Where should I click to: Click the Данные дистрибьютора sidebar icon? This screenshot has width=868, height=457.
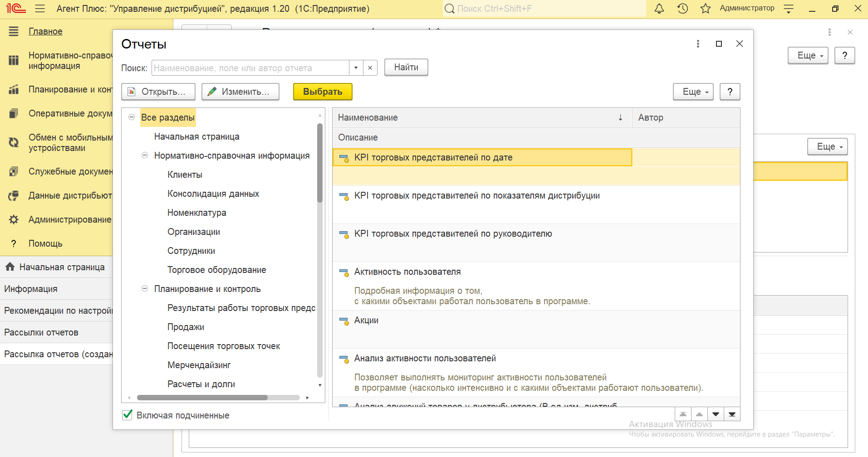pos(14,195)
